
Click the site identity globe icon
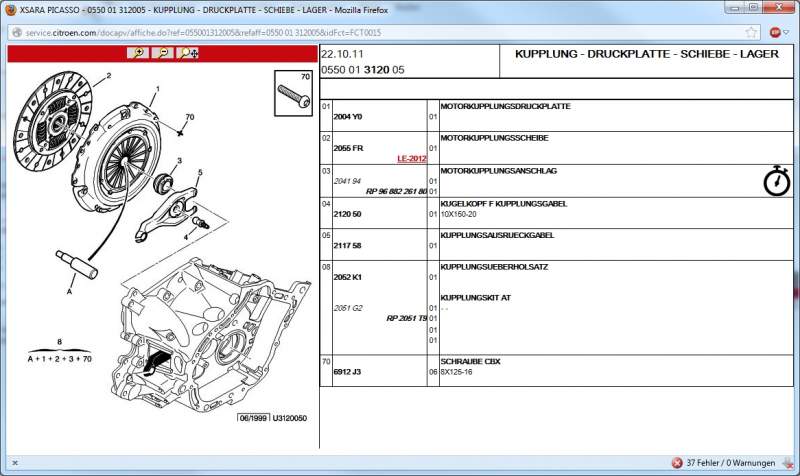(17, 33)
